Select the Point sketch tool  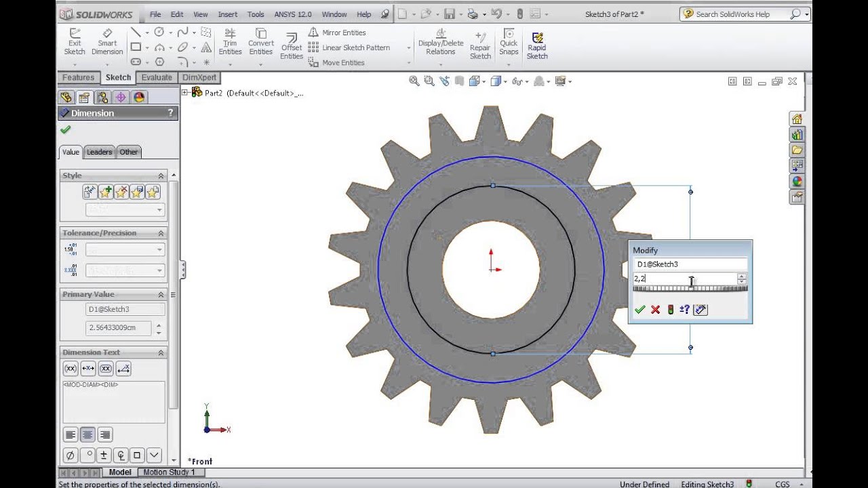pyautogui.click(x=206, y=62)
